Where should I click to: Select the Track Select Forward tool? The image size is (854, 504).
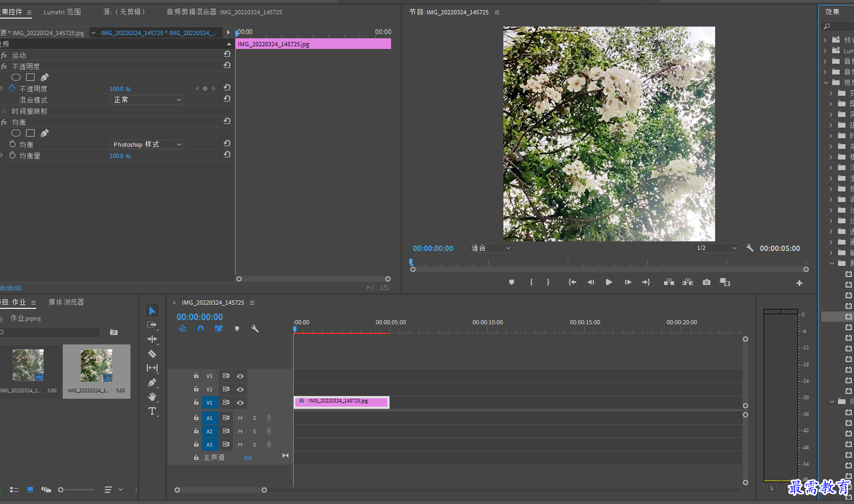(x=152, y=325)
